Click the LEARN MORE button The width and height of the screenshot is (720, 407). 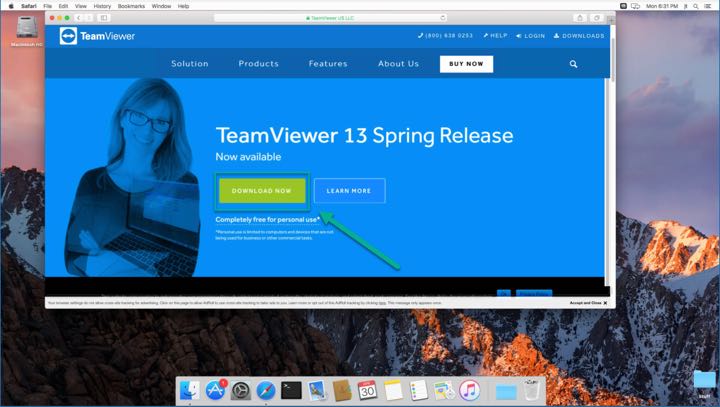pyautogui.click(x=349, y=191)
